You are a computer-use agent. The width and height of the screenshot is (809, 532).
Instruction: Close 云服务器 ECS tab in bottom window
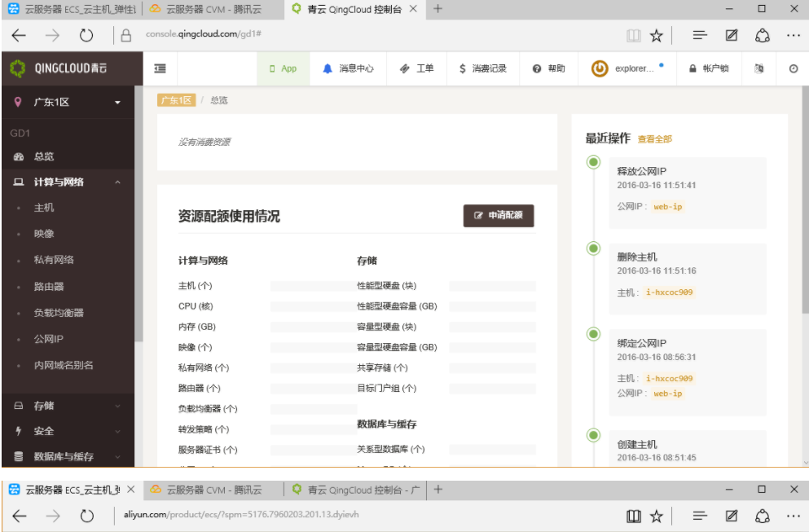click(130, 489)
